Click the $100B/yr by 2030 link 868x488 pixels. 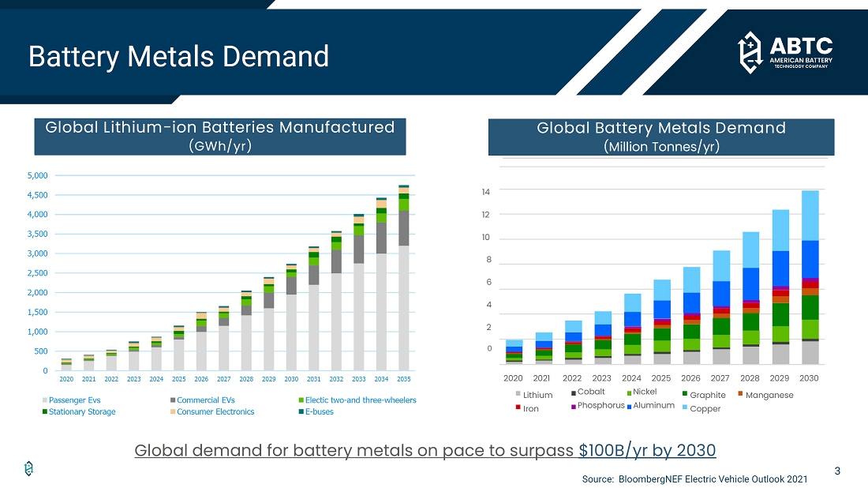pyautogui.click(x=647, y=451)
